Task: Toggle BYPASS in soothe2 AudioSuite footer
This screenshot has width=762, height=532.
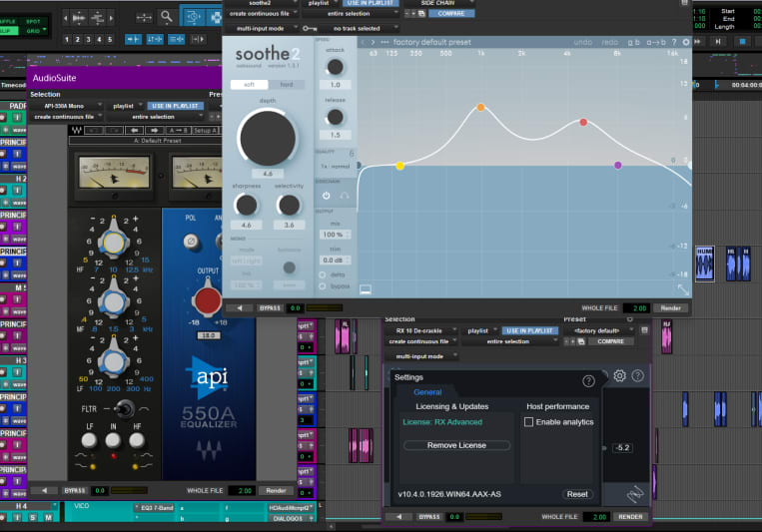Action: point(270,308)
